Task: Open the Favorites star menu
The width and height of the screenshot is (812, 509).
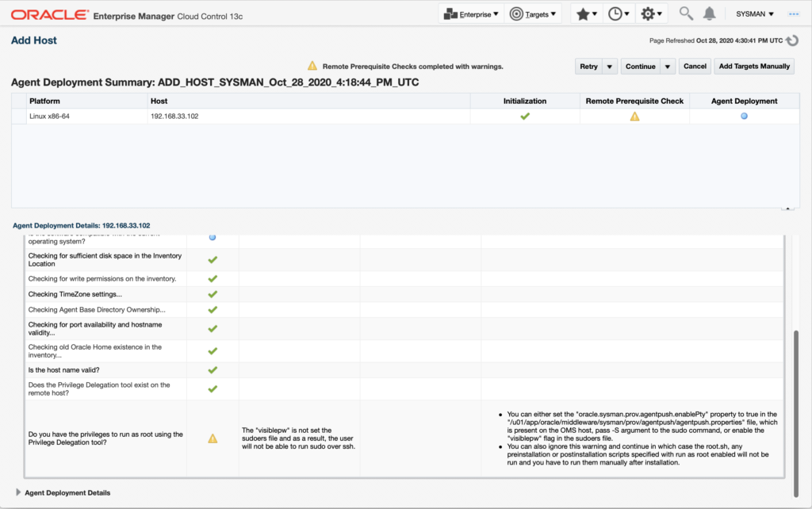Action: pyautogui.click(x=586, y=14)
